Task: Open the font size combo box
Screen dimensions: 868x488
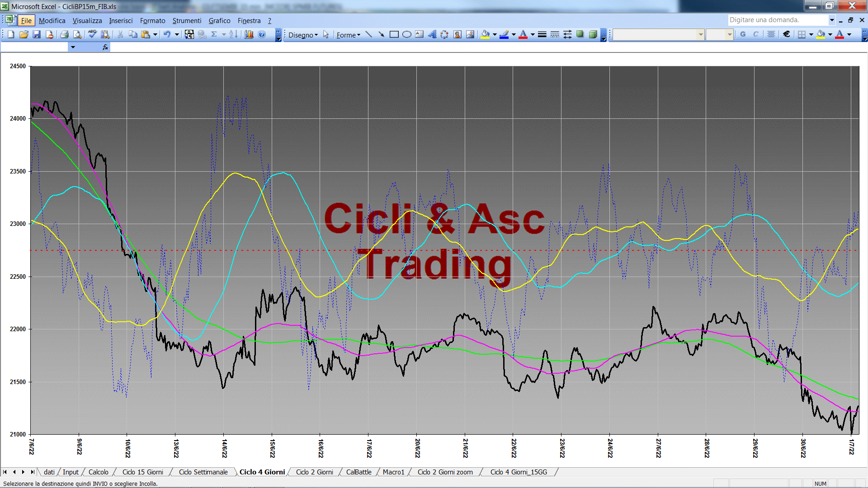Action: [720, 34]
